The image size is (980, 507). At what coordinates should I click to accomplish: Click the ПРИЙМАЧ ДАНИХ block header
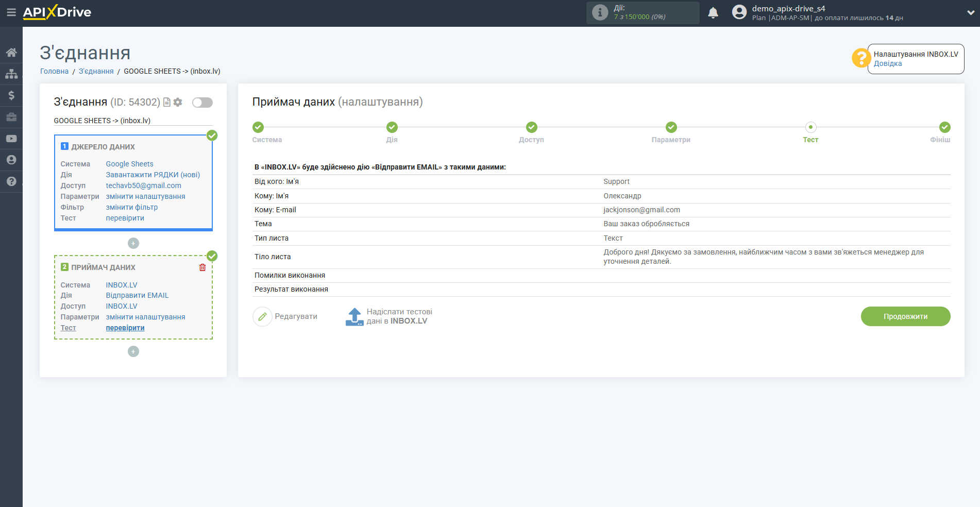(x=103, y=267)
